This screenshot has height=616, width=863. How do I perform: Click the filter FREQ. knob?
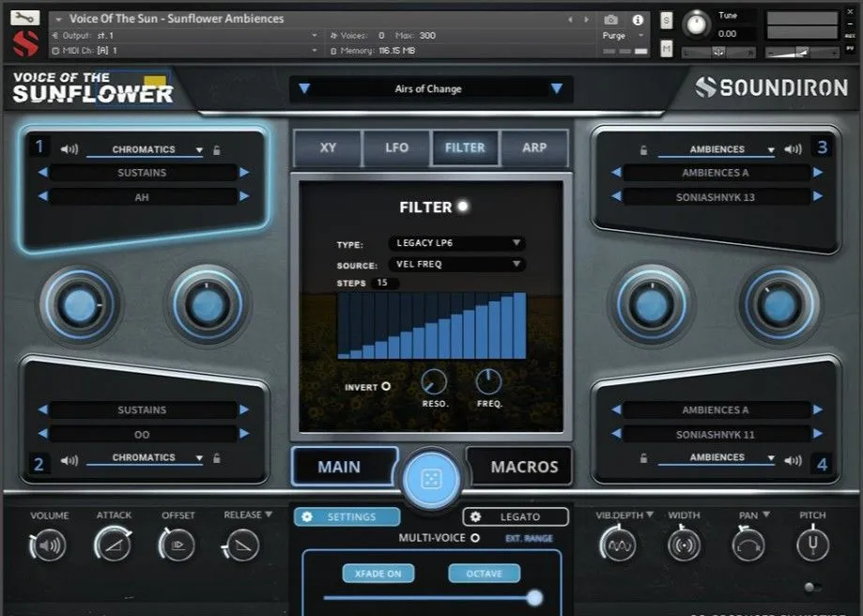tap(488, 381)
